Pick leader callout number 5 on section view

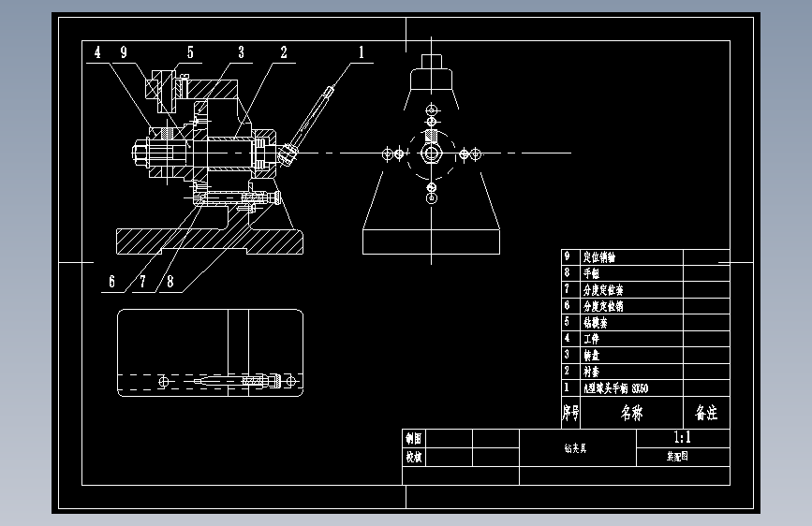(x=190, y=52)
